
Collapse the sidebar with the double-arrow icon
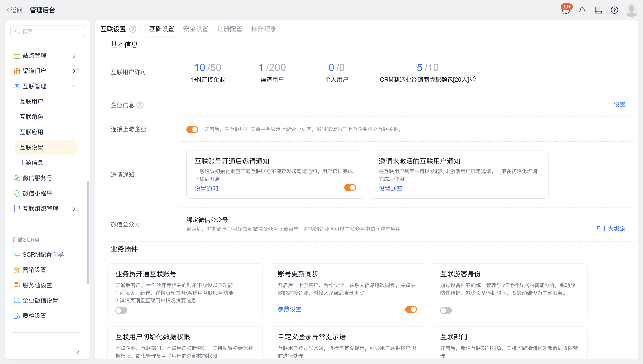[79, 353]
